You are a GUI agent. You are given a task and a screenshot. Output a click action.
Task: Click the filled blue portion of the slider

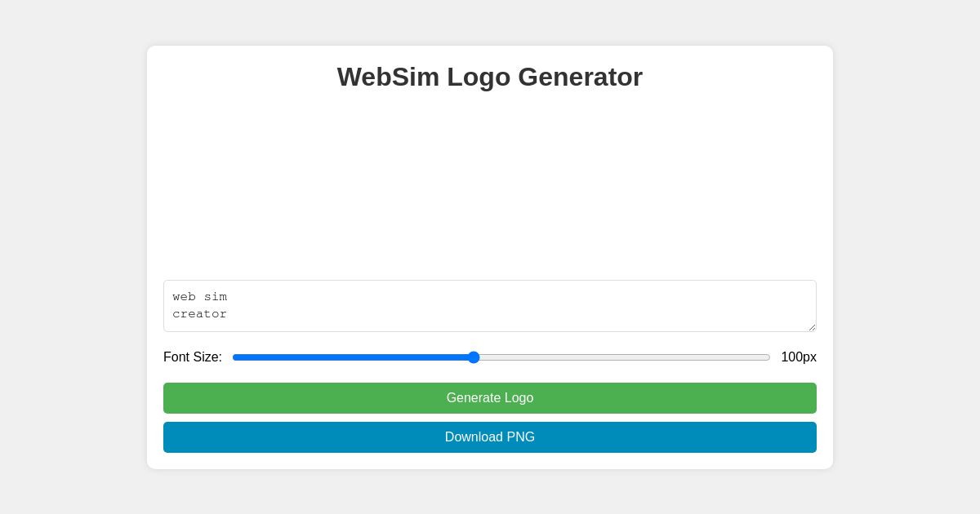(x=351, y=357)
